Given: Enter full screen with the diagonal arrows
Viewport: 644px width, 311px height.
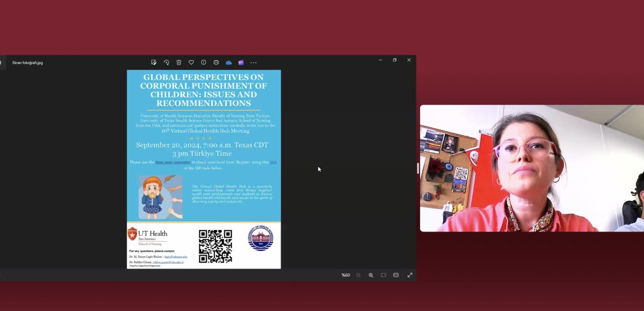Looking at the screenshot, I should tap(410, 275).
